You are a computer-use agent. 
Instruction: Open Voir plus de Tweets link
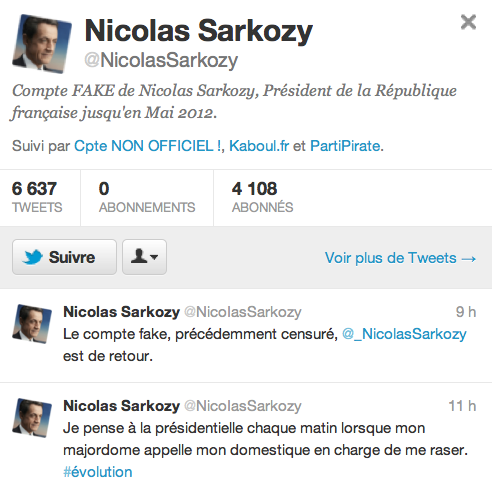[x=400, y=258]
